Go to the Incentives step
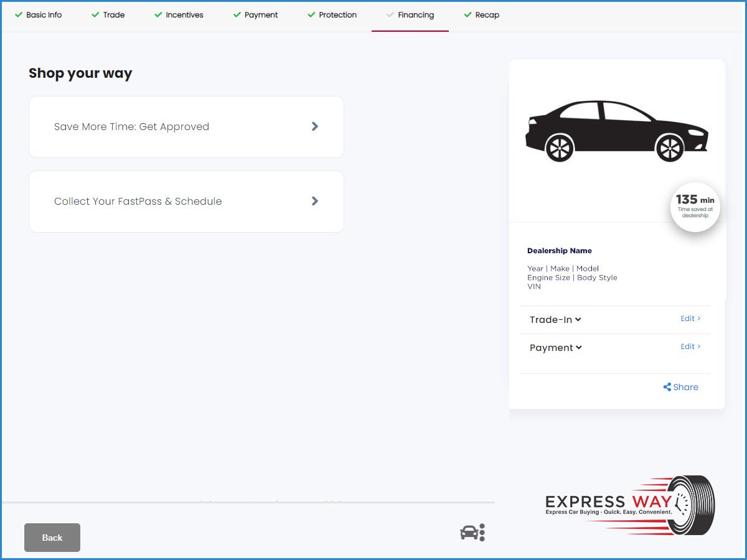Screen dimensions: 747x560 pos(179,15)
